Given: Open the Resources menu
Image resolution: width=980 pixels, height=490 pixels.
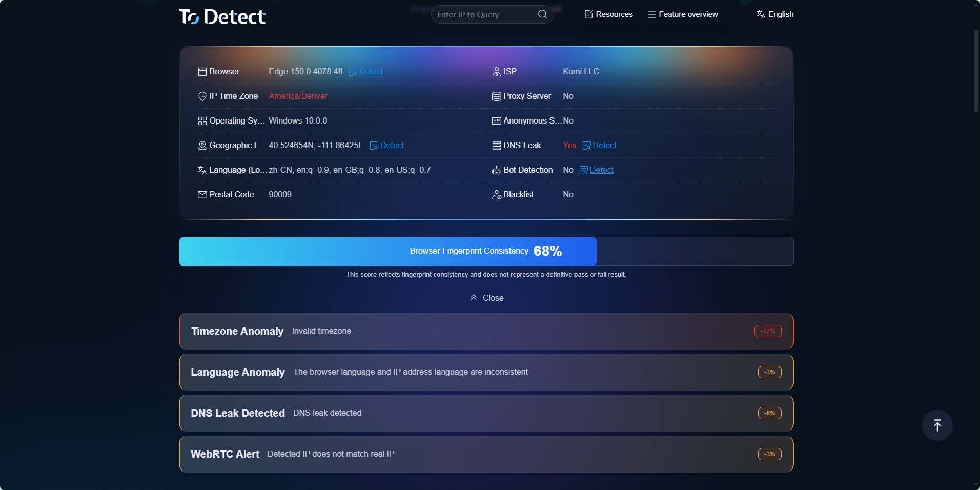Looking at the screenshot, I should (608, 14).
